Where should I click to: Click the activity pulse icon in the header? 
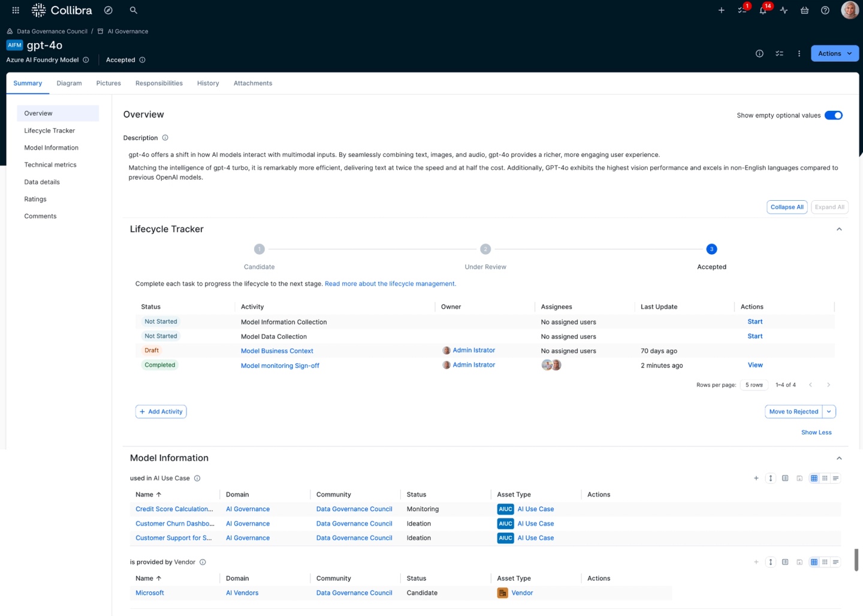tap(783, 10)
